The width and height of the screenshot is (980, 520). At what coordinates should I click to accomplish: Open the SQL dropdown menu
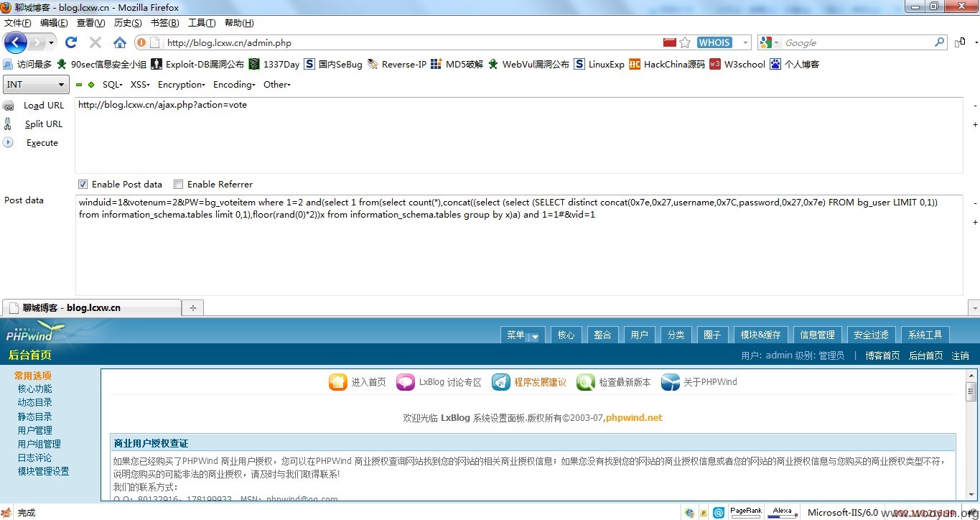point(113,85)
